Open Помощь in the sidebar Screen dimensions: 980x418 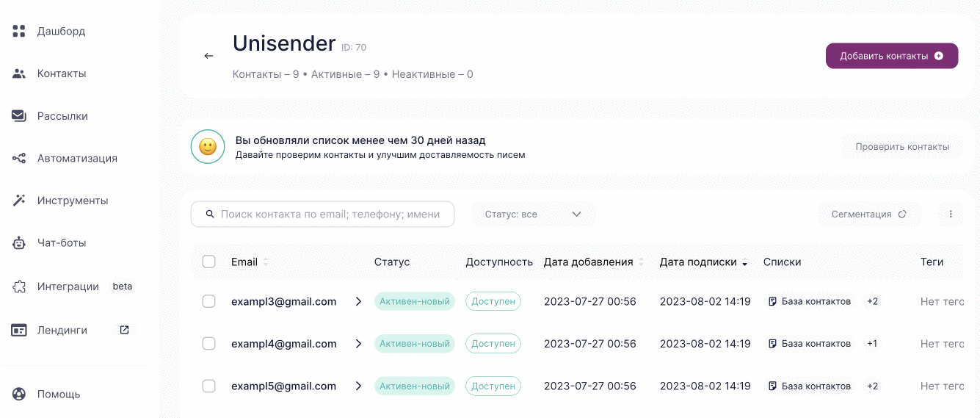[x=59, y=394]
